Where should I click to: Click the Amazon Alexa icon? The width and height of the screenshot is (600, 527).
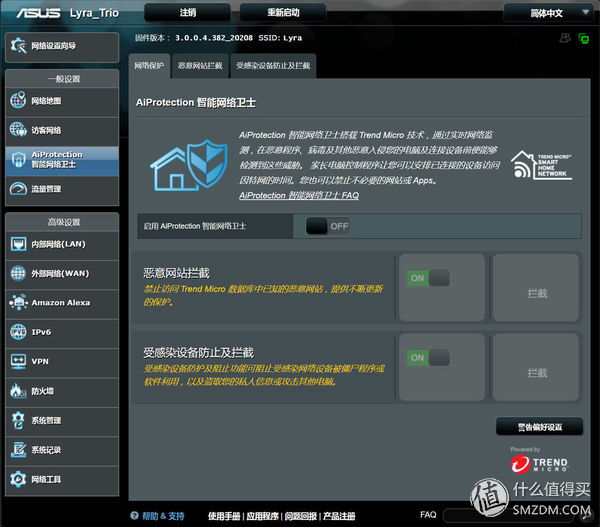coord(18,302)
